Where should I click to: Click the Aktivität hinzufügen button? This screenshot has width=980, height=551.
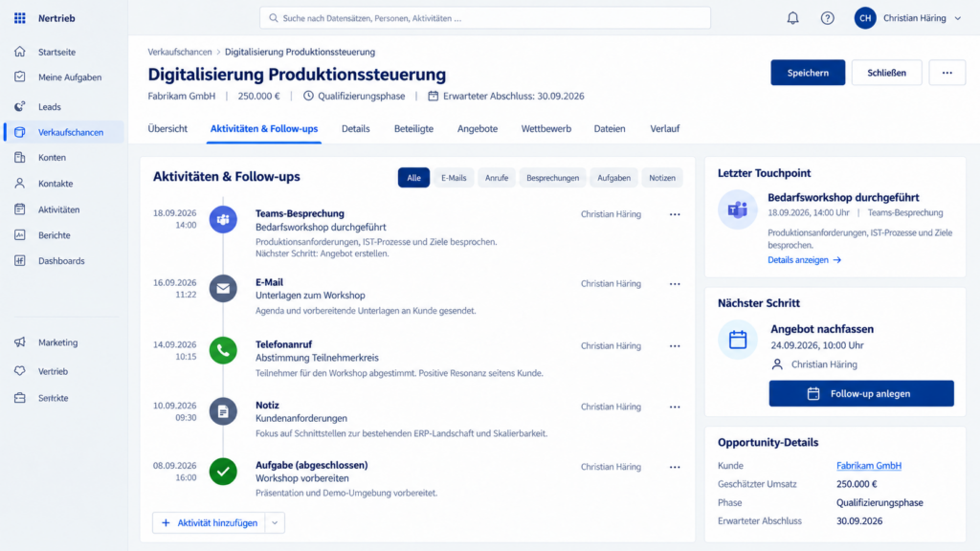(x=210, y=523)
